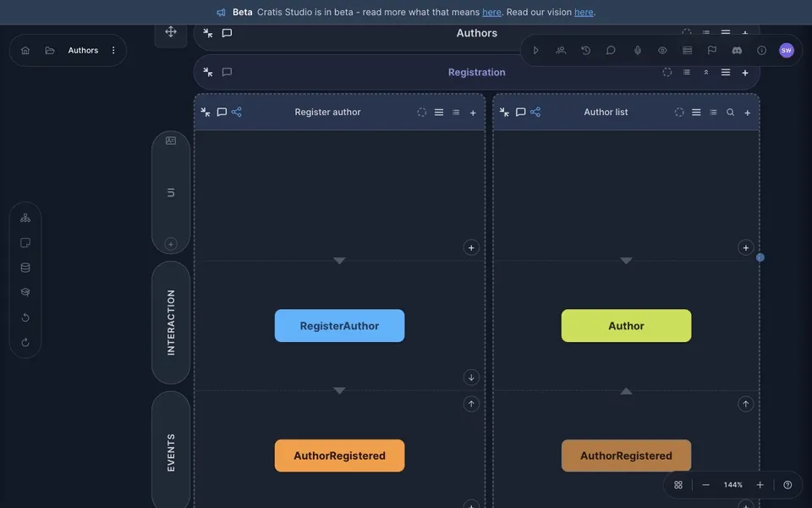Go to home via breadcrumb house icon
This screenshot has width=812, height=508.
25,50
